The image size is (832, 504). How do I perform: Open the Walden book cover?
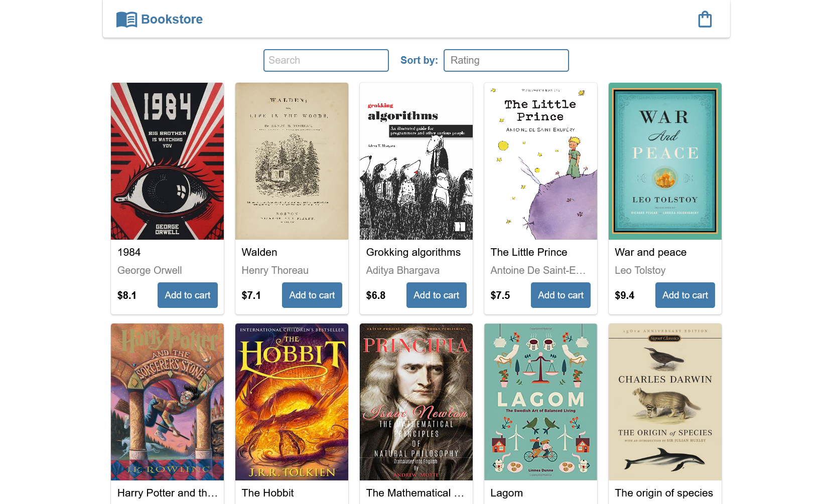[x=292, y=161]
